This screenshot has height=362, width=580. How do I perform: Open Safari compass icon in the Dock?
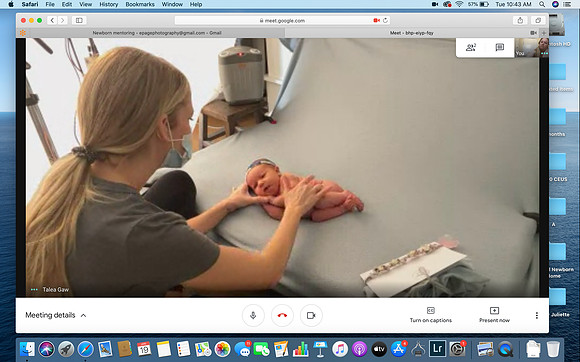point(85,349)
